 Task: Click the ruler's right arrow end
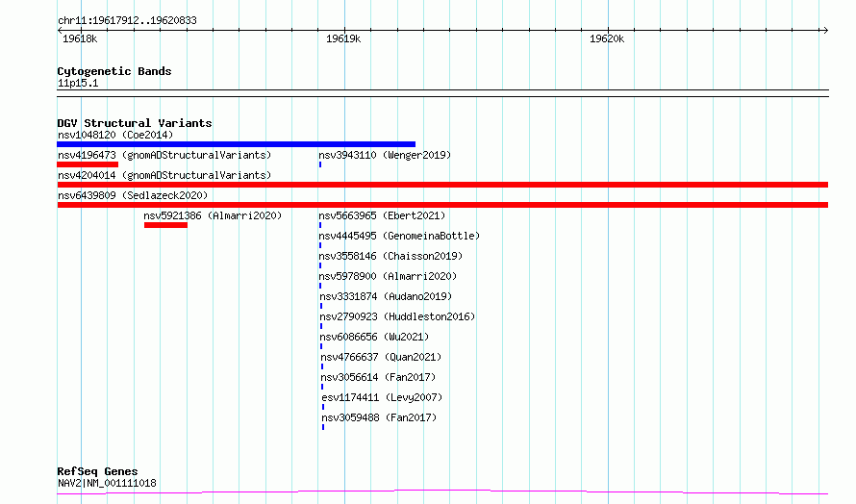[x=825, y=30]
